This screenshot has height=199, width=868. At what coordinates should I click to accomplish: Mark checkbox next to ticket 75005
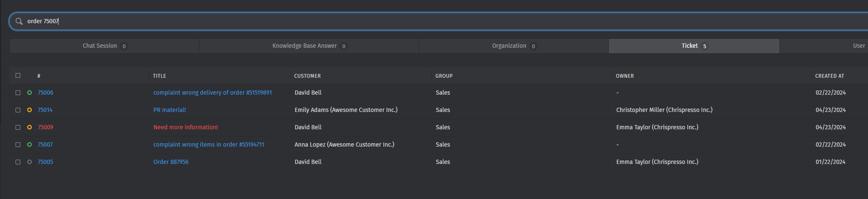[x=18, y=162]
